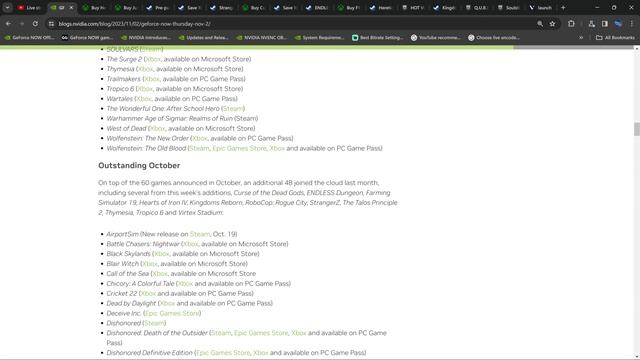Open a new browser tab

(x=563, y=7)
